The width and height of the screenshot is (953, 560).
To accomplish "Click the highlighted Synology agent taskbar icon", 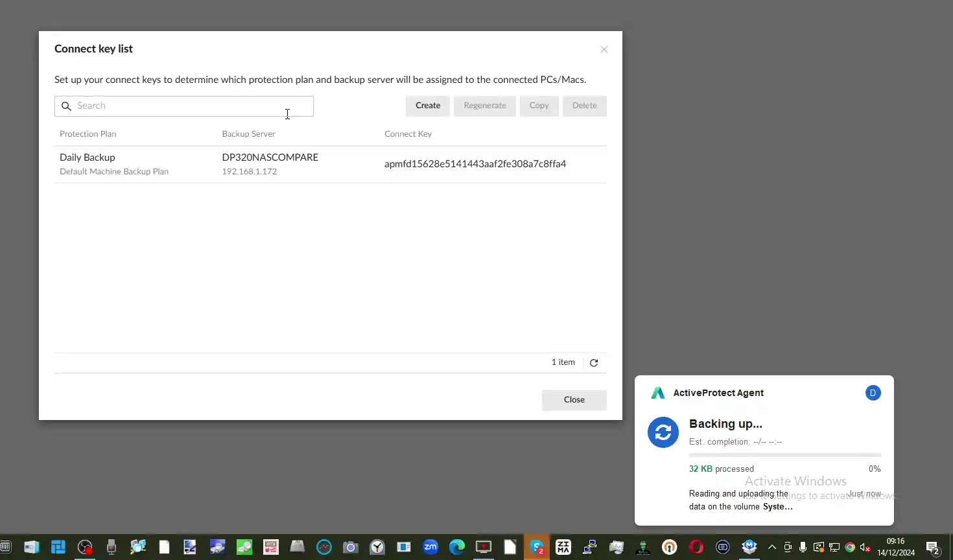I will (x=537, y=546).
